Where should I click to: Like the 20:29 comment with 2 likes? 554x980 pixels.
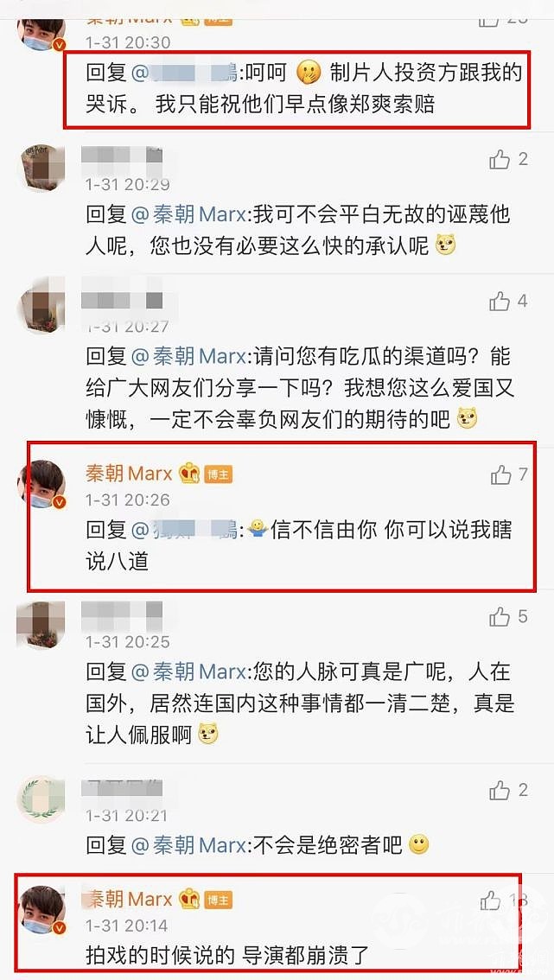click(500, 160)
